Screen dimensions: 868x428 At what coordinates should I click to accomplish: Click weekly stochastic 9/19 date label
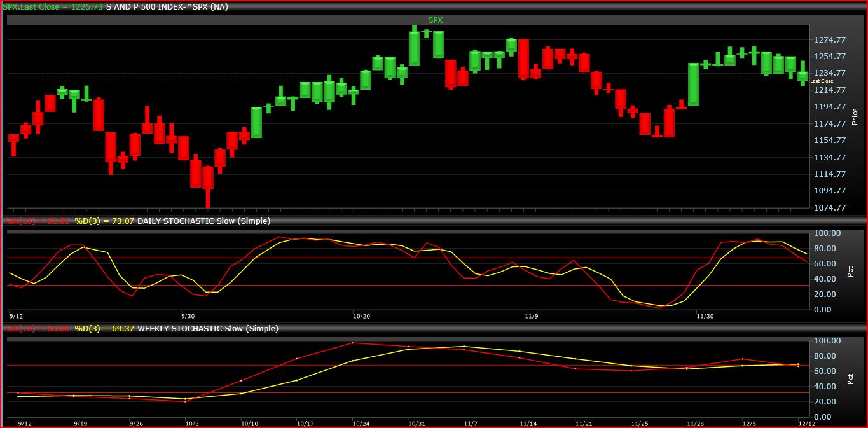[79, 423]
